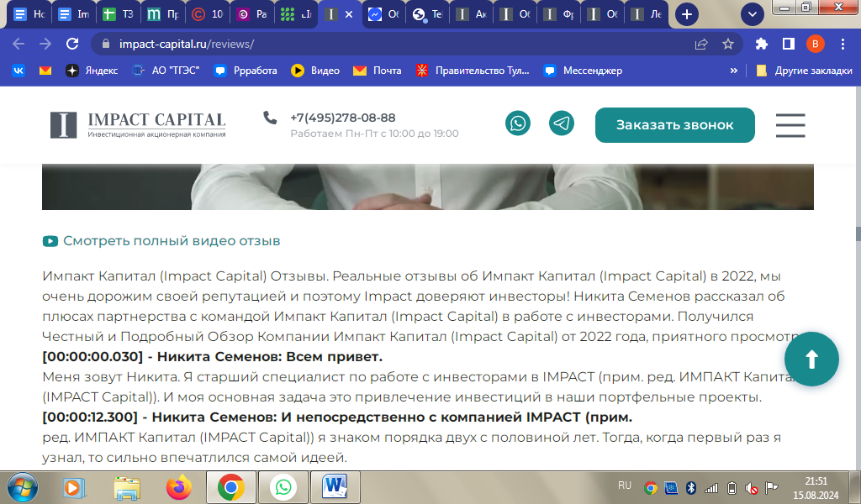This screenshot has height=504, width=861.
Task: Open the site hamburger menu
Action: [790, 125]
